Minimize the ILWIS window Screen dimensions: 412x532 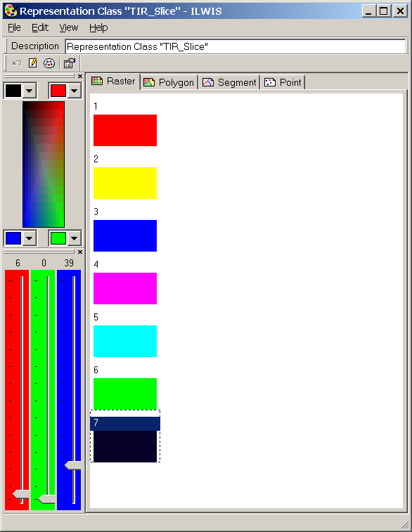369,11
